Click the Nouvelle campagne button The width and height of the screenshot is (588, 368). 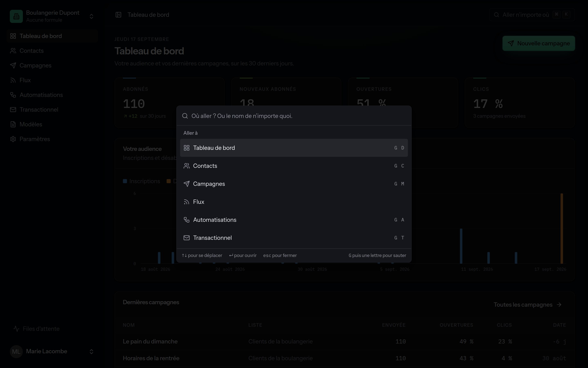click(538, 43)
